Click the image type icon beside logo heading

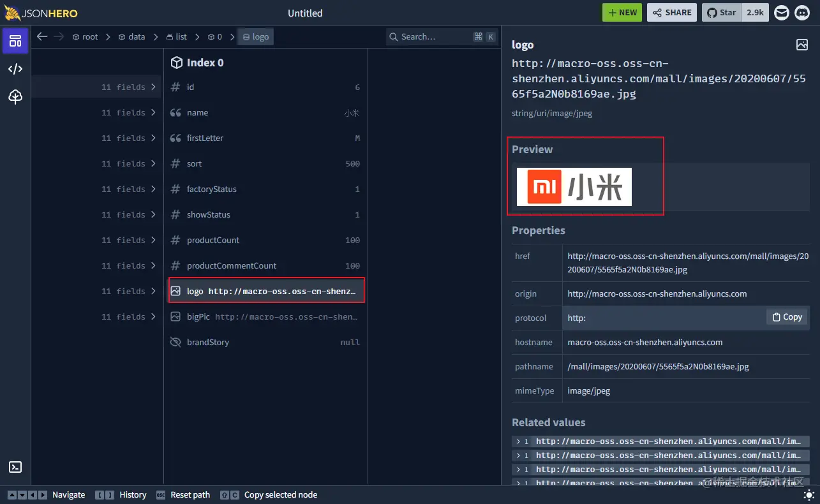click(802, 45)
